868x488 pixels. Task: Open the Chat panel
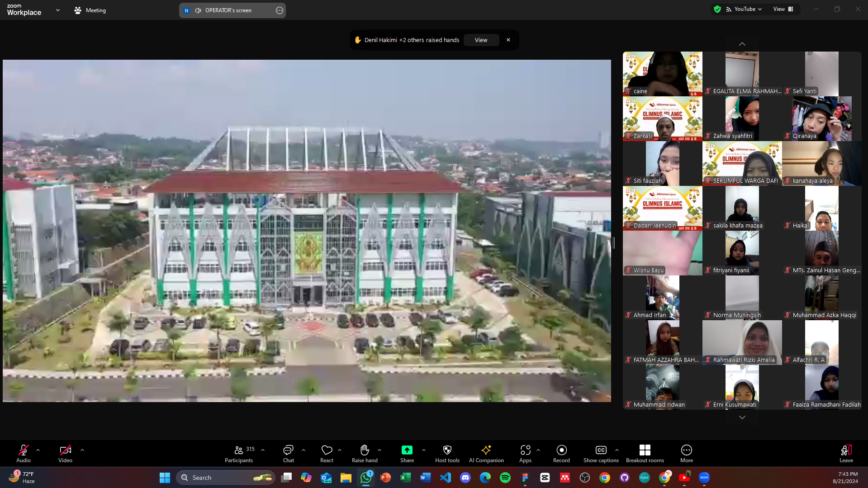click(x=288, y=454)
